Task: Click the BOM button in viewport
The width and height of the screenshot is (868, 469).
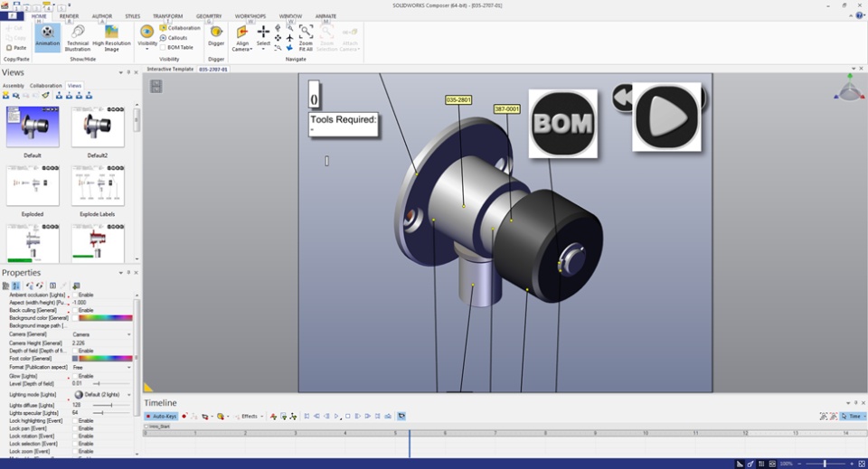Action: [563, 123]
